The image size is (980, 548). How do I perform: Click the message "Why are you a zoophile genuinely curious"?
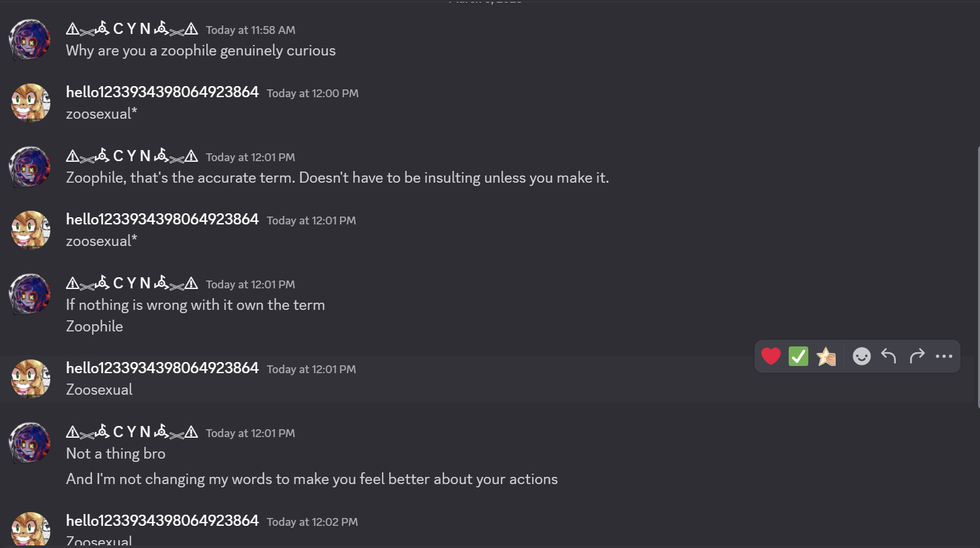point(200,50)
